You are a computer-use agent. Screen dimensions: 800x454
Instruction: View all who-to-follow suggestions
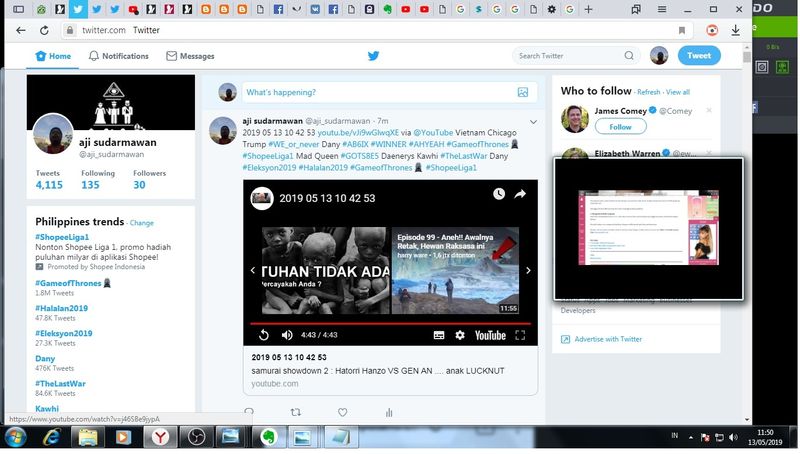click(678, 92)
